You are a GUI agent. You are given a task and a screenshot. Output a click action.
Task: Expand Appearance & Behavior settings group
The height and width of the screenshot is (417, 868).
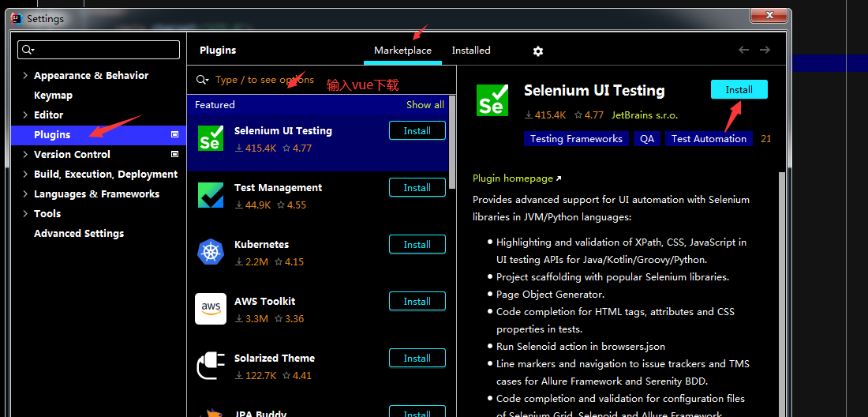25,75
